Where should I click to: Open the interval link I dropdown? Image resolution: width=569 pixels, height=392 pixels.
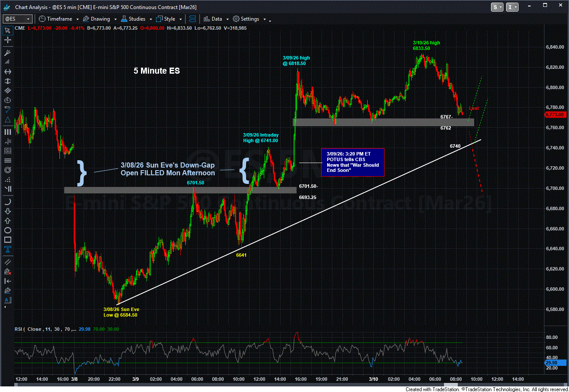point(513,7)
